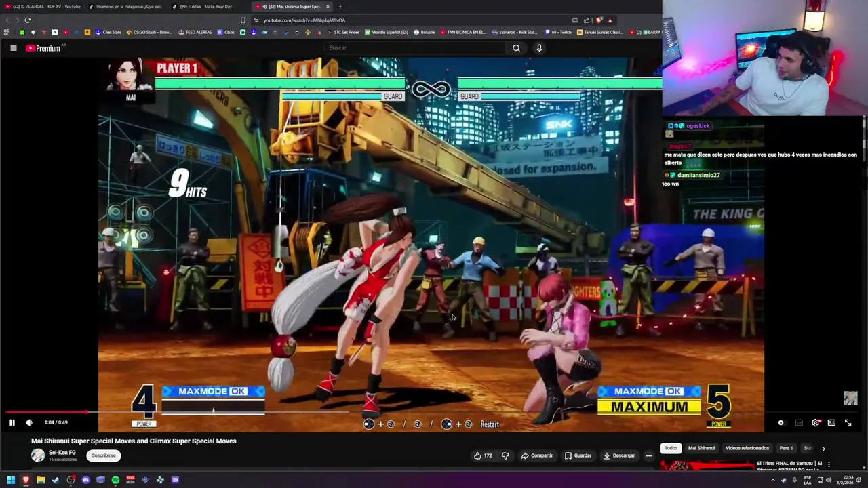The width and height of the screenshot is (868, 488).
Task: Open the Brave Shields icon
Action: [599, 20]
